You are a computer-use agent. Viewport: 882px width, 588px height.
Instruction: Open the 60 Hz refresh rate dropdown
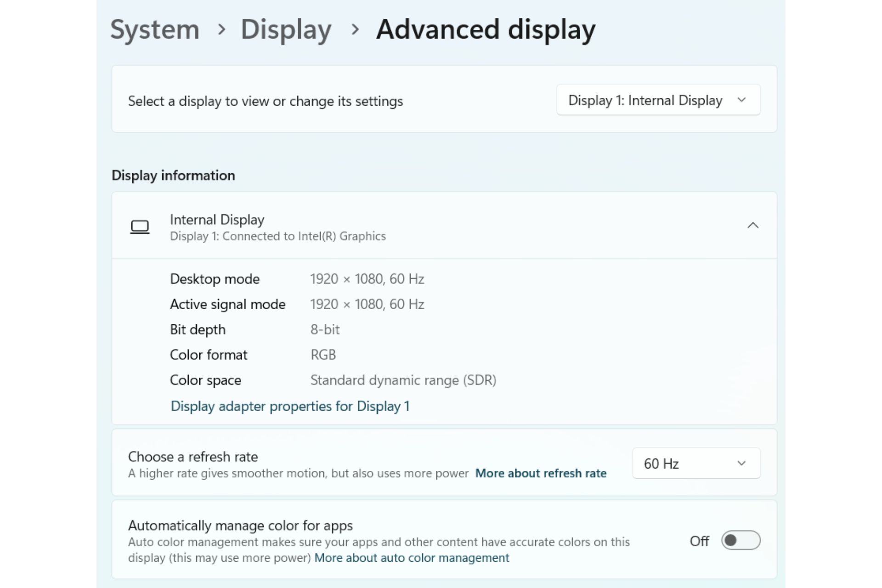click(x=695, y=463)
